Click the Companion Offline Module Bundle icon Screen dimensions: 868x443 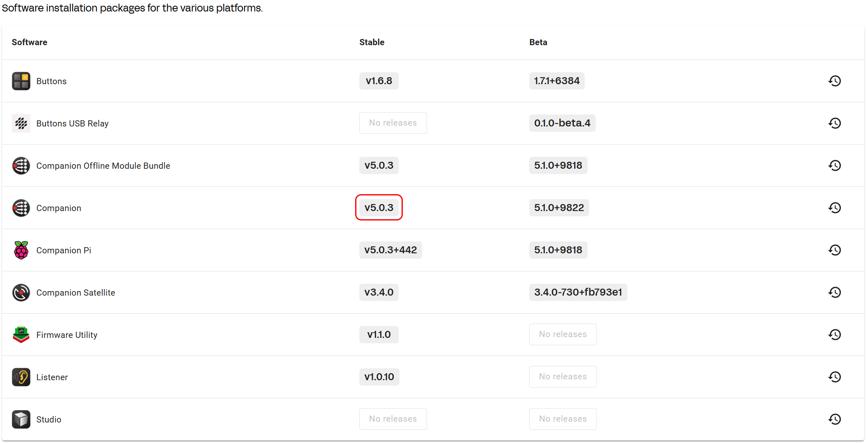[21, 165]
